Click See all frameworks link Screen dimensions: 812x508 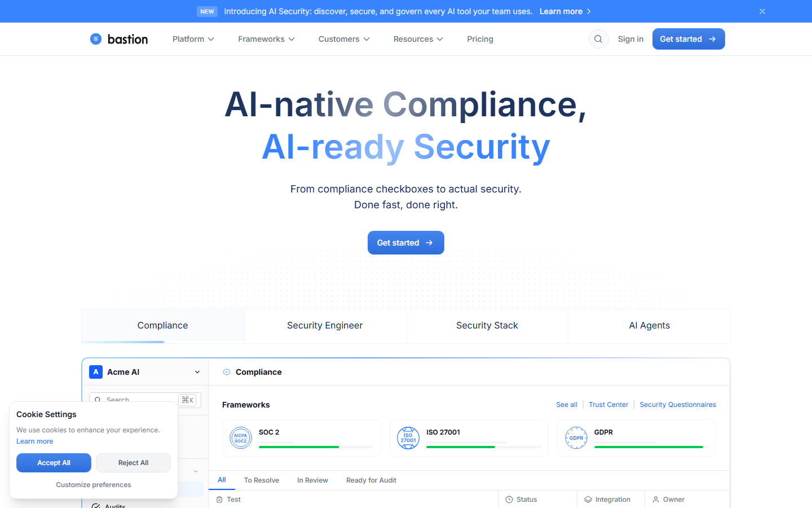click(x=567, y=405)
